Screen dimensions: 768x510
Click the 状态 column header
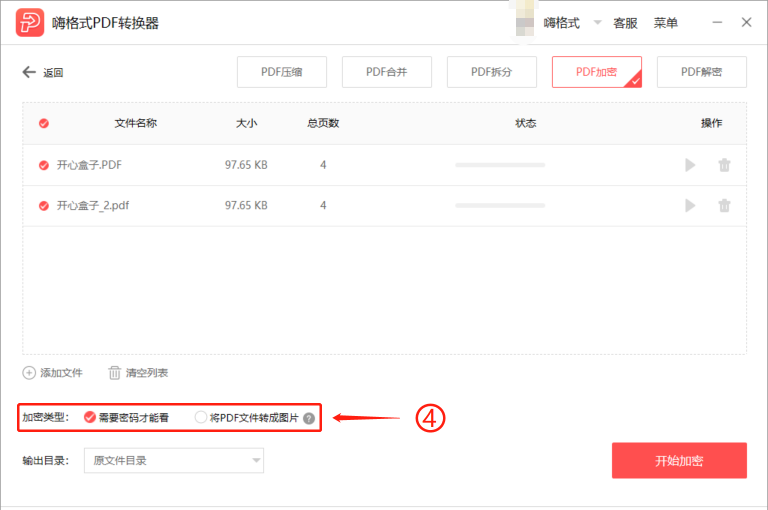[x=526, y=123]
